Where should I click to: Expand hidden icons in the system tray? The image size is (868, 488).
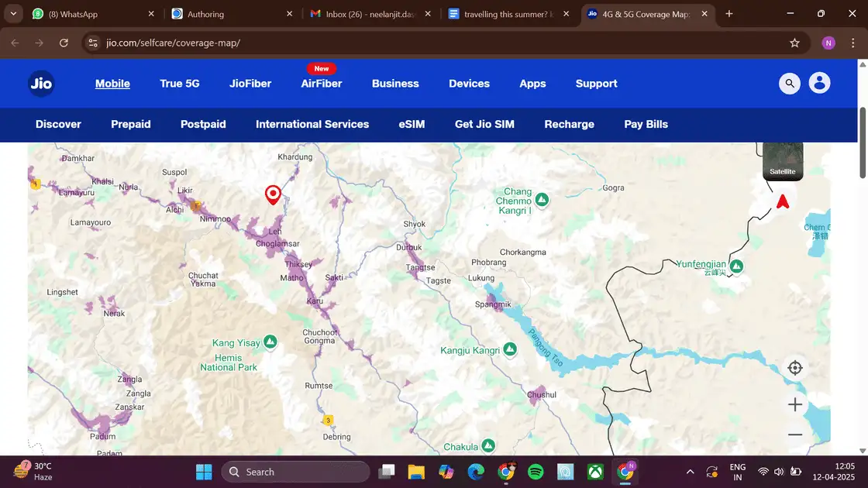click(690, 471)
